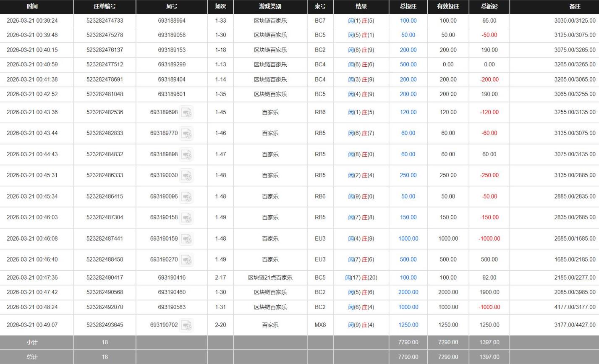Open the video icon next to 693190096

(186, 196)
